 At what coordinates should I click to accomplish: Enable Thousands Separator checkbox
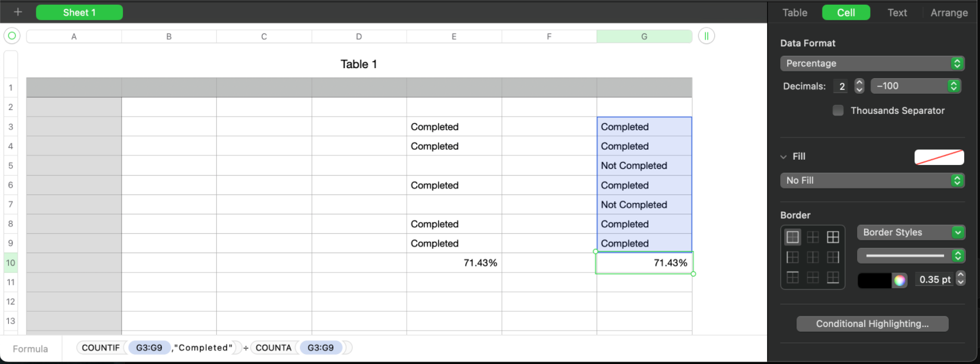(838, 110)
